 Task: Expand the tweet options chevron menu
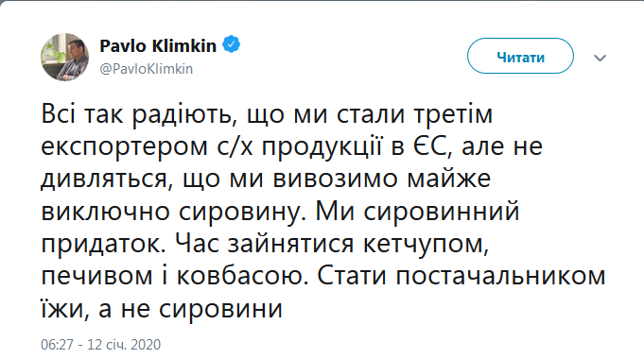[x=600, y=58]
